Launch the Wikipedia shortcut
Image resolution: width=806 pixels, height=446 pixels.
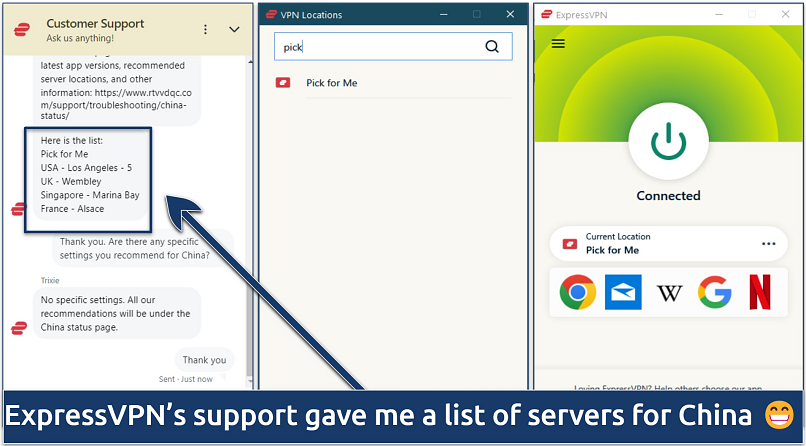[x=669, y=293]
